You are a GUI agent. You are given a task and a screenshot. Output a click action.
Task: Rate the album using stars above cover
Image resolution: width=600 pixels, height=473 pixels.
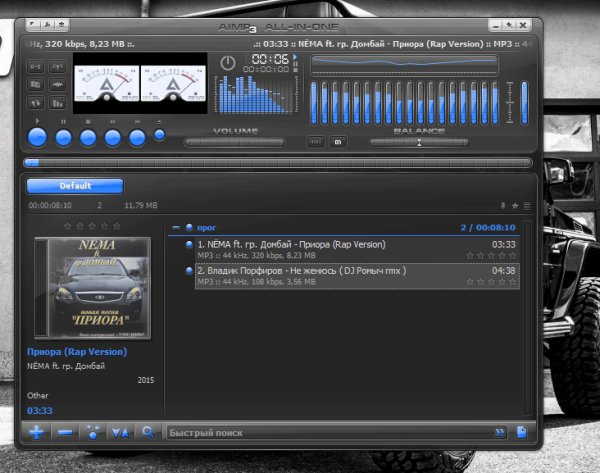(x=92, y=226)
